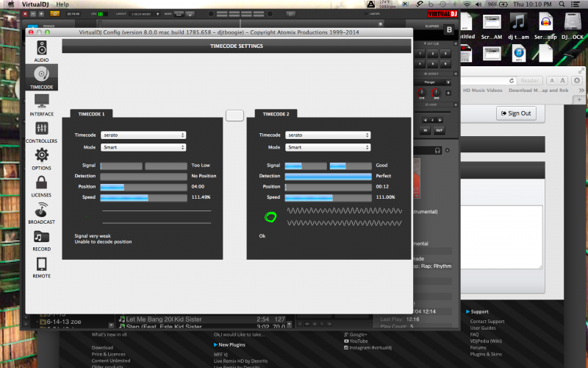
Task: Open the Layout 2 Deck Mixer dropdown
Action: 145,14
